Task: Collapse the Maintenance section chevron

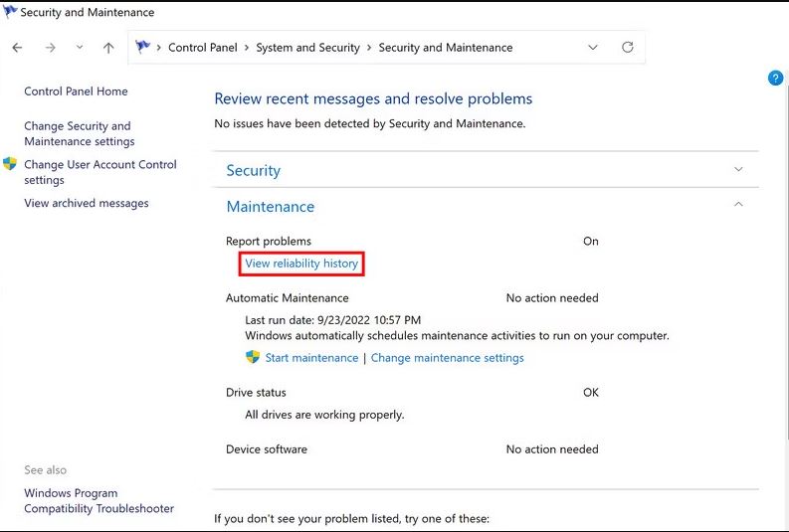Action: click(x=738, y=204)
